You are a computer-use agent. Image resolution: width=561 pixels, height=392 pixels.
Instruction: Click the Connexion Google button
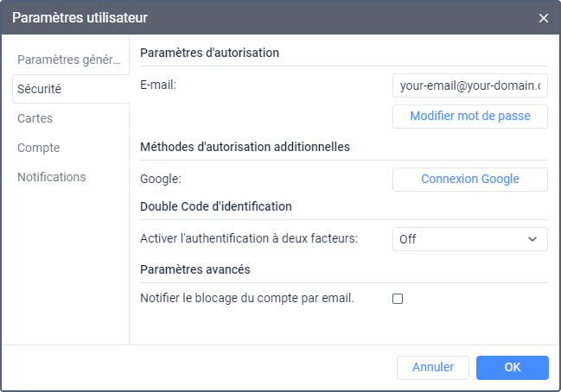[469, 180]
